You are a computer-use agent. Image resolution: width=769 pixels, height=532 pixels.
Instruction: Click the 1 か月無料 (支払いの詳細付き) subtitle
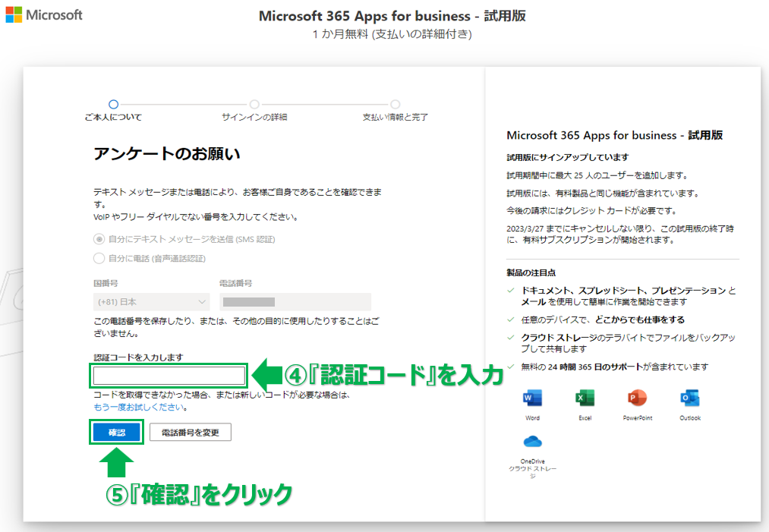point(392,34)
